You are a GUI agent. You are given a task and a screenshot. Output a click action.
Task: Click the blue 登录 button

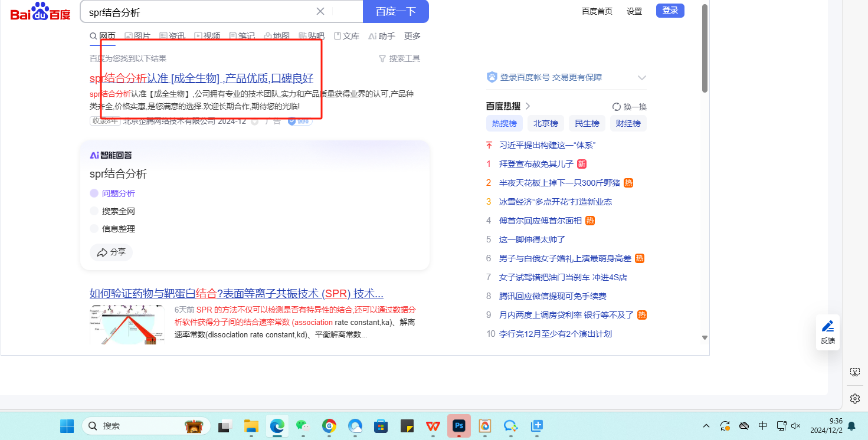670,11
